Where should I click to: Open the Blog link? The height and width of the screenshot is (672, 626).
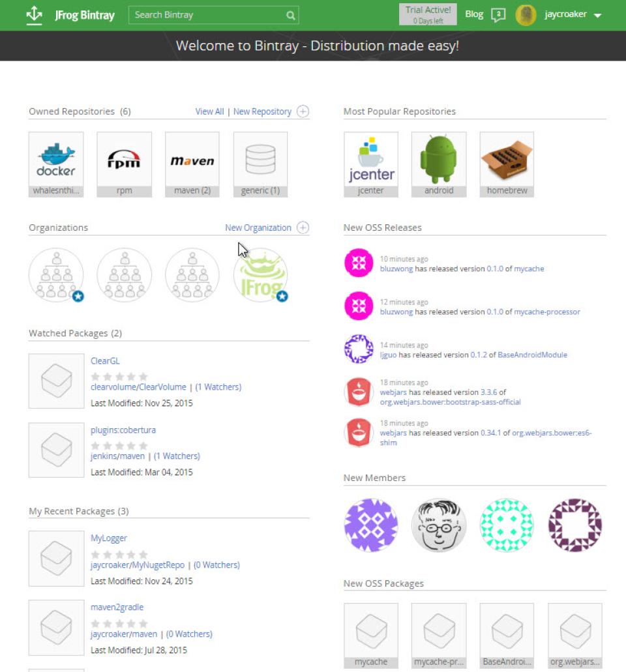(x=474, y=14)
